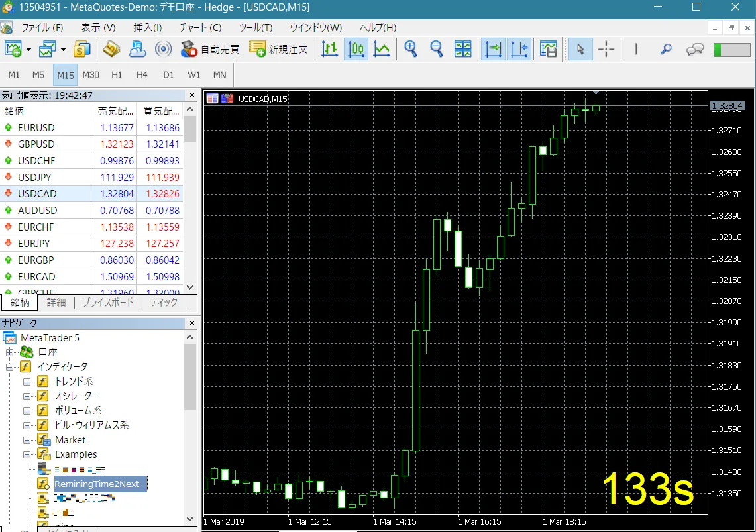Viewport: 756px width, 532px height.
Task: Expand the トレンド系 folder
Action: (27, 382)
